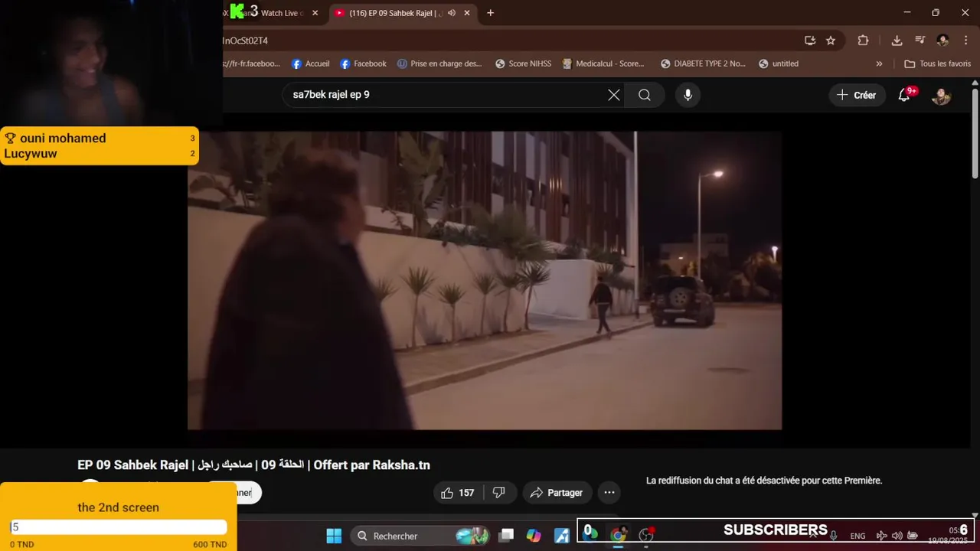The width and height of the screenshot is (980, 551).
Task: Open the Chrome extensions puzzle icon
Action: pyautogui.click(x=863, y=41)
